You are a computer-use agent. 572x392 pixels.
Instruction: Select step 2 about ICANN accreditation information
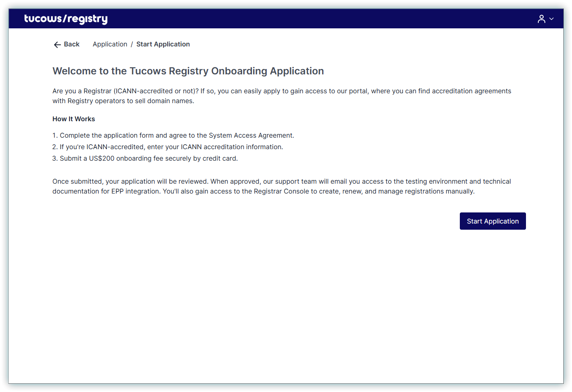point(168,147)
